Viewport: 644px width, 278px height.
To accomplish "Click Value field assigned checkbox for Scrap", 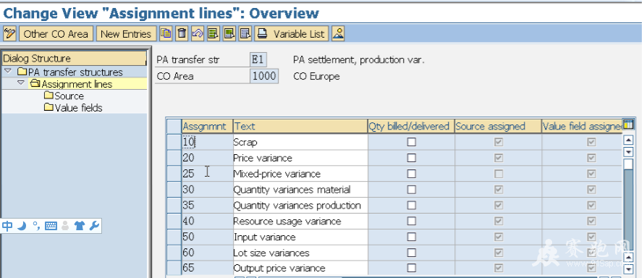I will (x=591, y=142).
